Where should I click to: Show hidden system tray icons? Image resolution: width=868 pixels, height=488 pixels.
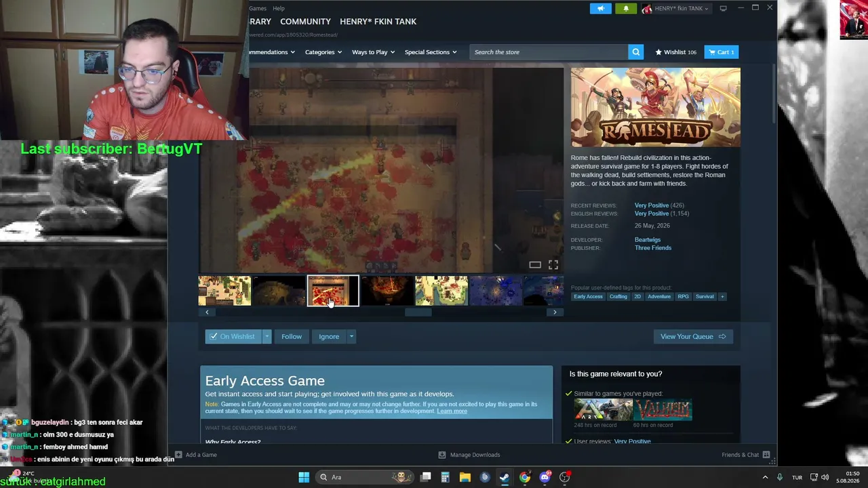click(765, 477)
